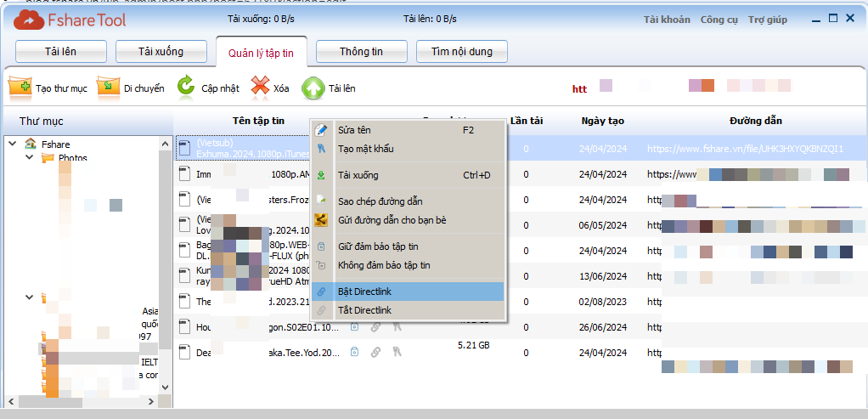This screenshot has width=868, height=419.
Task: Choose Tắt Directlink to disable direct link
Action: click(x=364, y=310)
